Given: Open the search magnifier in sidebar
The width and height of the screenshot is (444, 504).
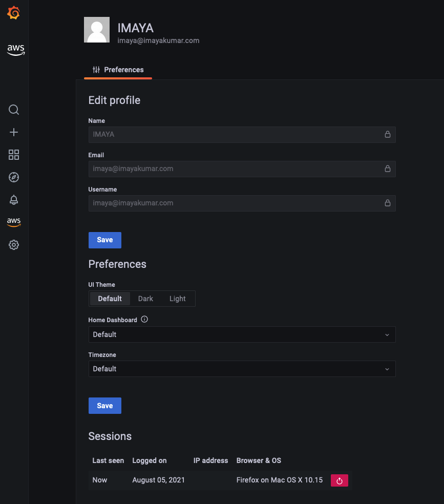Looking at the screenshot, I should point(14,110).
